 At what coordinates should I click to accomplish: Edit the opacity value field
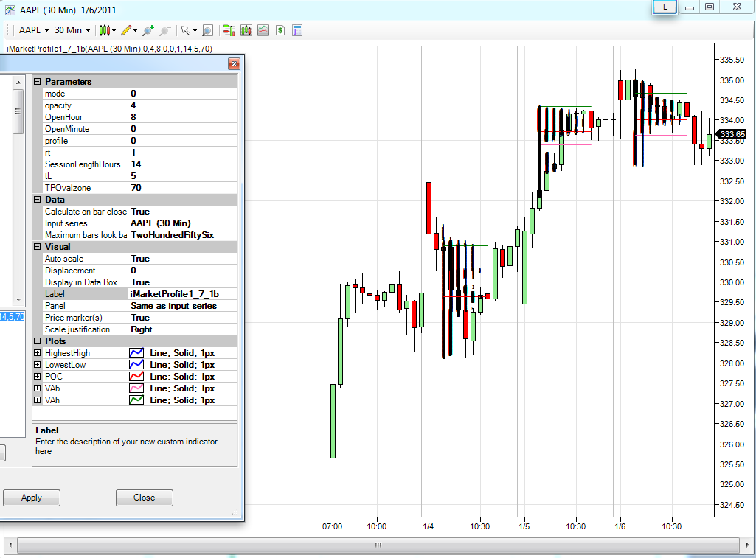(x=183, y=105)
